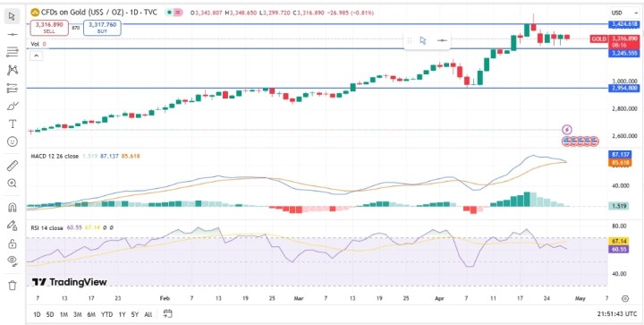Click the SELL 3,316.890 button
The image size is (644, 325).
(x=49, y=28)
